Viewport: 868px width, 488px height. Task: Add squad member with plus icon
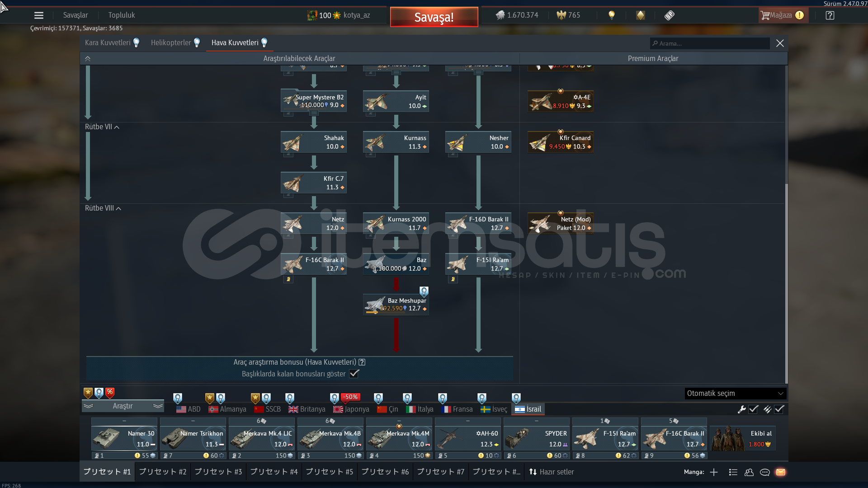coord(714,472)
